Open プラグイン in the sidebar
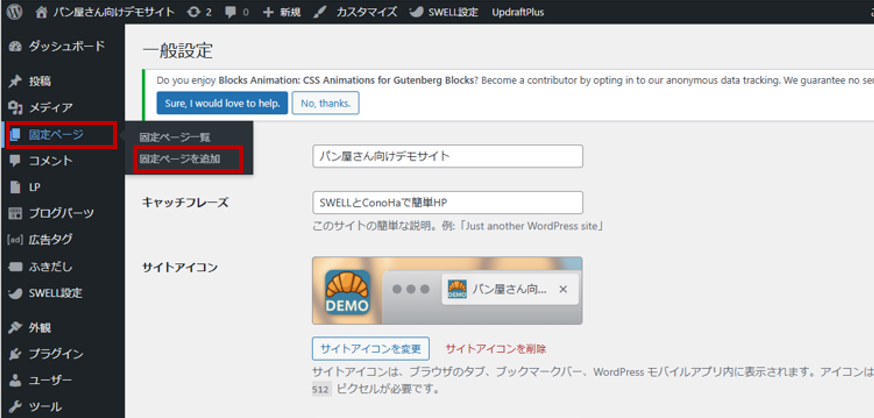This screenshot has width=874, height=418. click(x=55, y=353)
